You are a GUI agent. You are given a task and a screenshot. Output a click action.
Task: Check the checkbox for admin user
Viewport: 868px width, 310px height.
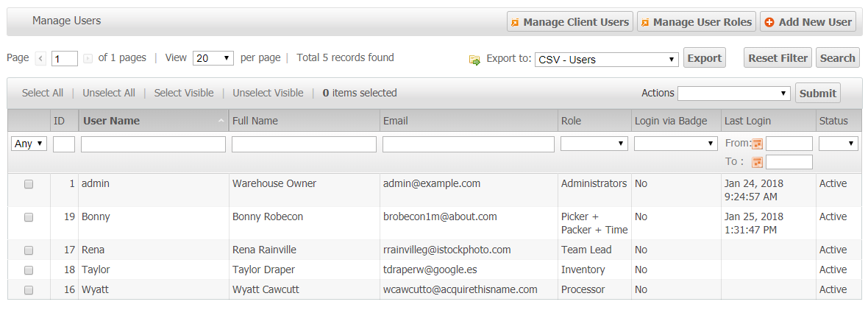tap(29, 185)
